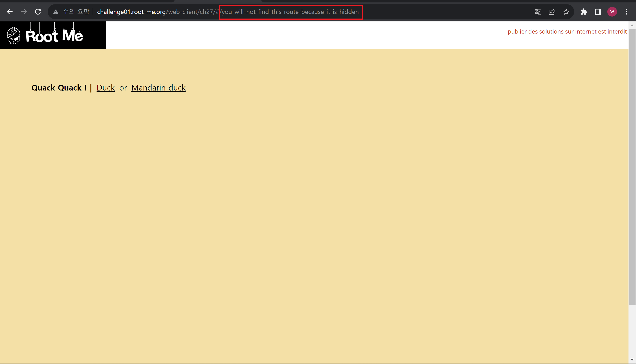Screen dimensions: 636x364
Task: Bookmark this page with the star
Action: (566, 12)
